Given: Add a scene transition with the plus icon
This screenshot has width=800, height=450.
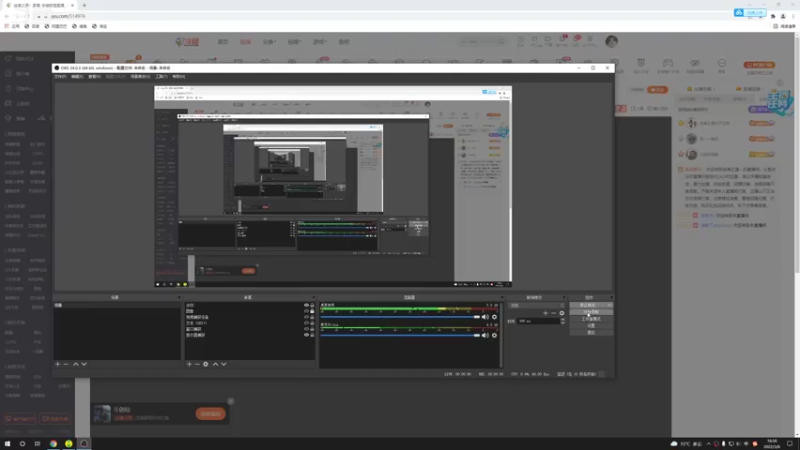Looking at the screenshot, I should click(x=545, y=313).
